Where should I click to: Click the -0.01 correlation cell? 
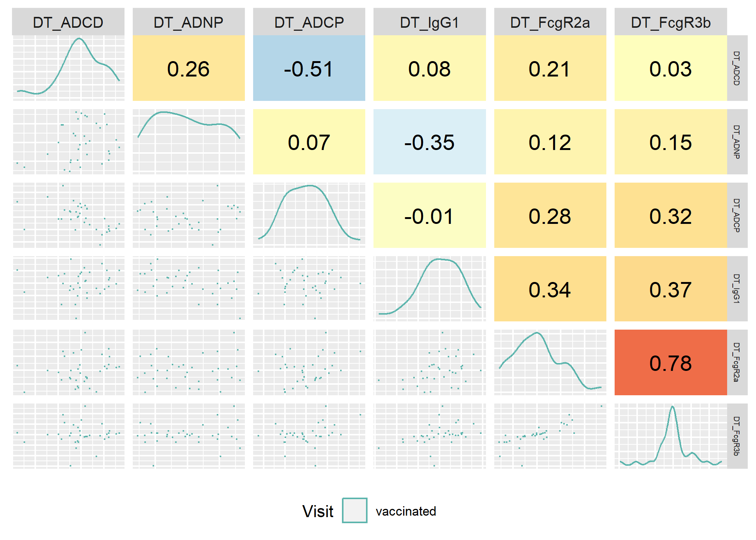click(429, 215)
